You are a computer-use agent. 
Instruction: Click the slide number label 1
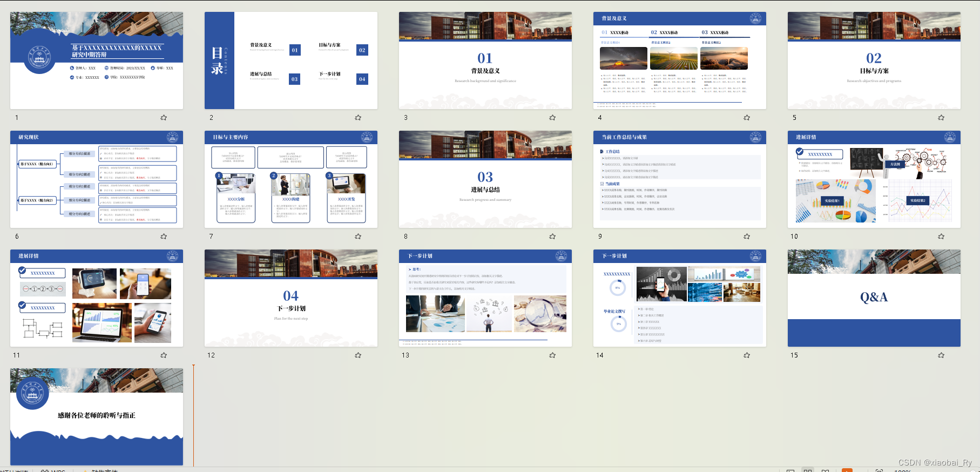[x=17, y=117]
